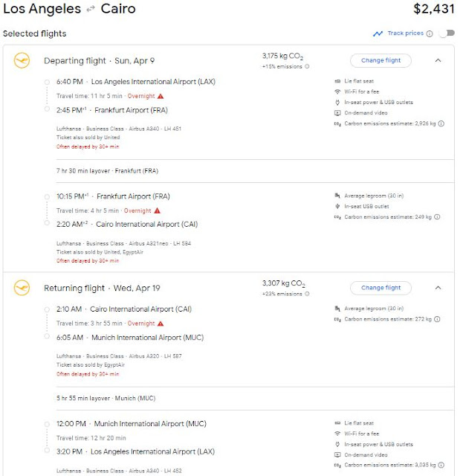Screen dimensions: 460x476
Task: Click Change flight for departing flight
Action: 380,60
